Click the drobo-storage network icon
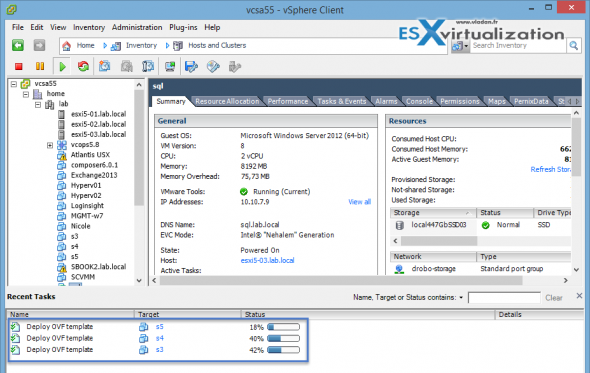Viewport: 590px width, 373px height. click(399, 269)
